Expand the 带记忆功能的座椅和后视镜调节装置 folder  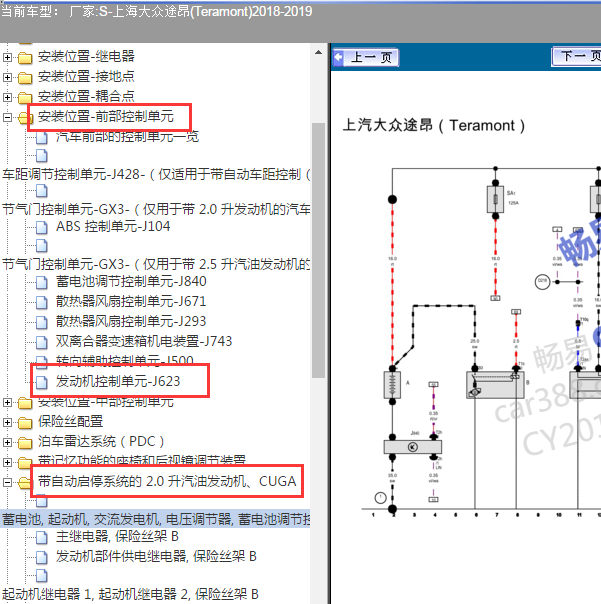(7, 462)
